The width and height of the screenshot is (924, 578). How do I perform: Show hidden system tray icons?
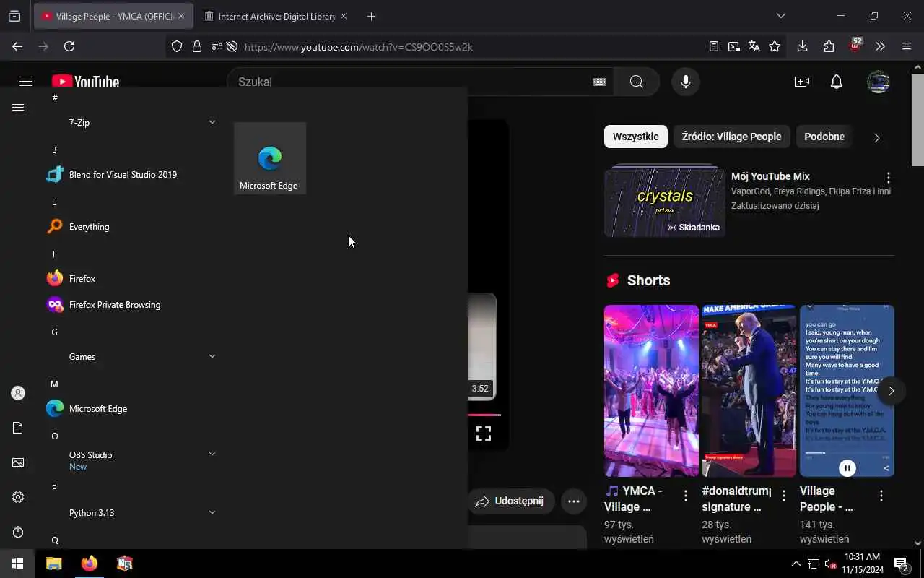(796, 564)
